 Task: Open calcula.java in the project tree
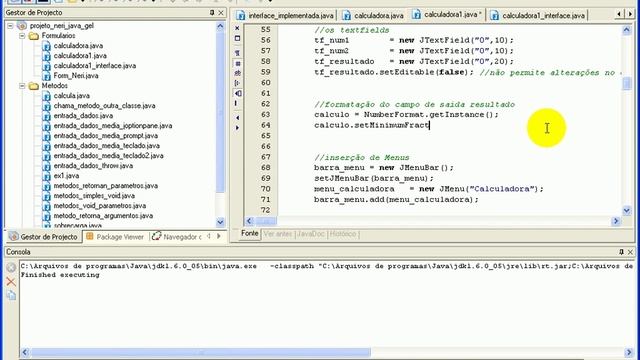[x=71, y=96]
